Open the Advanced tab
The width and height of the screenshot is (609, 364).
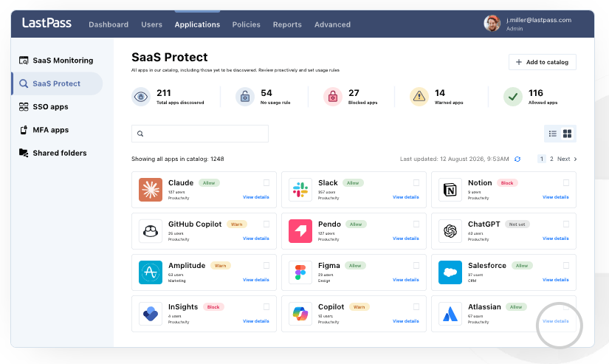tap(332, 24)
